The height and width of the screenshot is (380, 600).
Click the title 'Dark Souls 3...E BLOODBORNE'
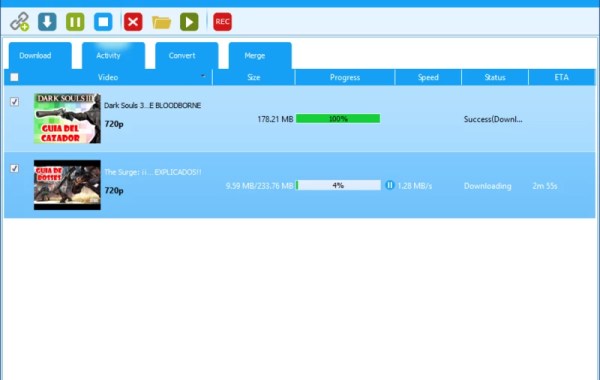[152, 105]
